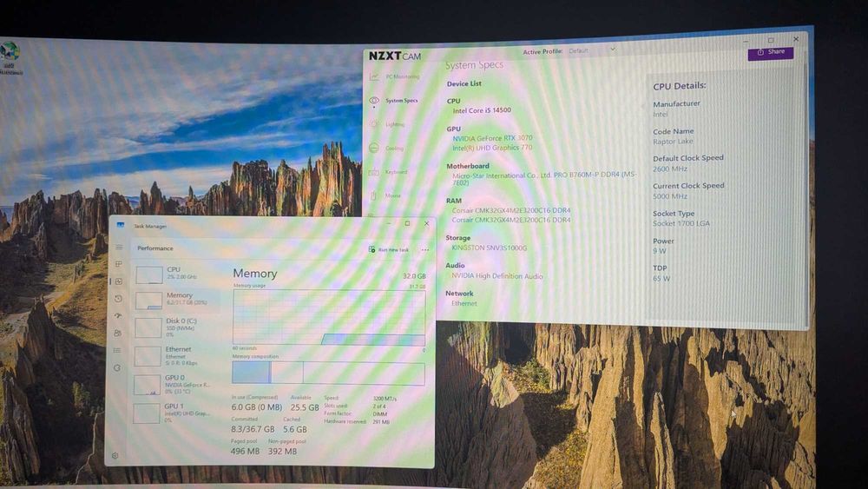868x489 pixels.
Task: Open Users page in Task Manager
Action: (x=117, y=333)
